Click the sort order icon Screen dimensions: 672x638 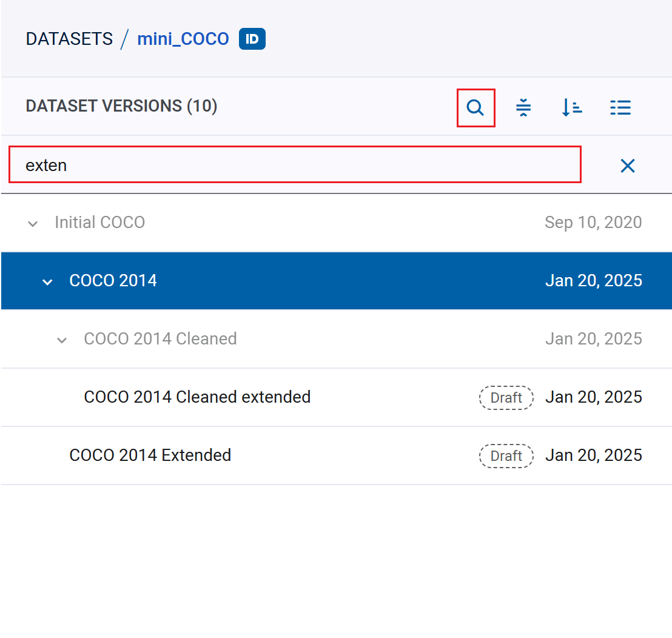click(571, 107)
